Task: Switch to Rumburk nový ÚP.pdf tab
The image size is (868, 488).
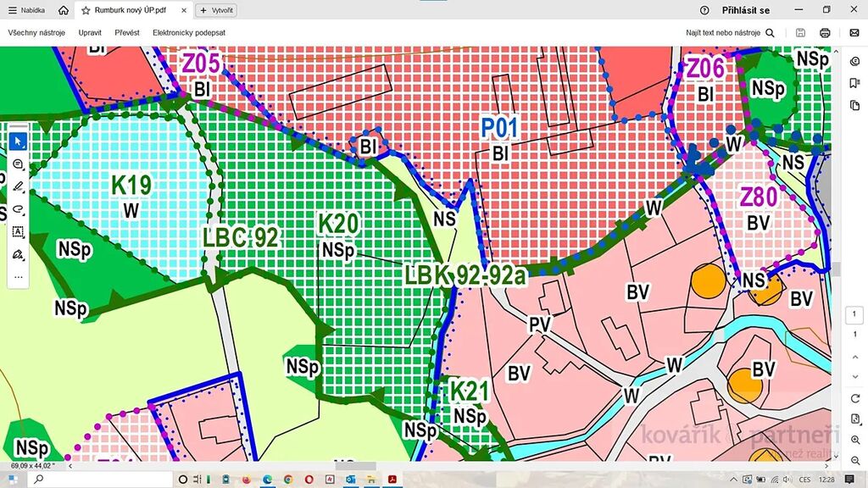Action: 130,10
